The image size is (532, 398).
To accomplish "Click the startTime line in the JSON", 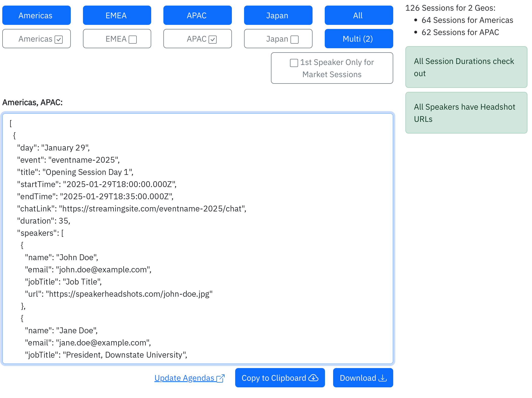I will pos(97,184).
